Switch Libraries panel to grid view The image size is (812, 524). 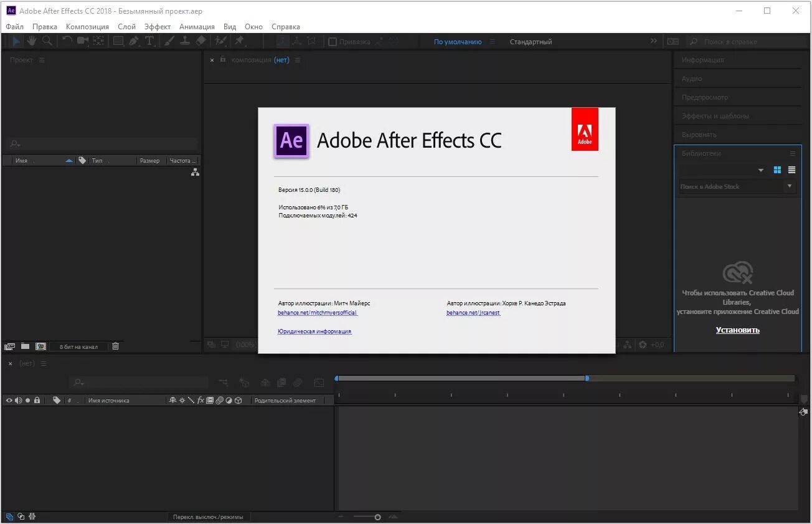click(777, 169)
